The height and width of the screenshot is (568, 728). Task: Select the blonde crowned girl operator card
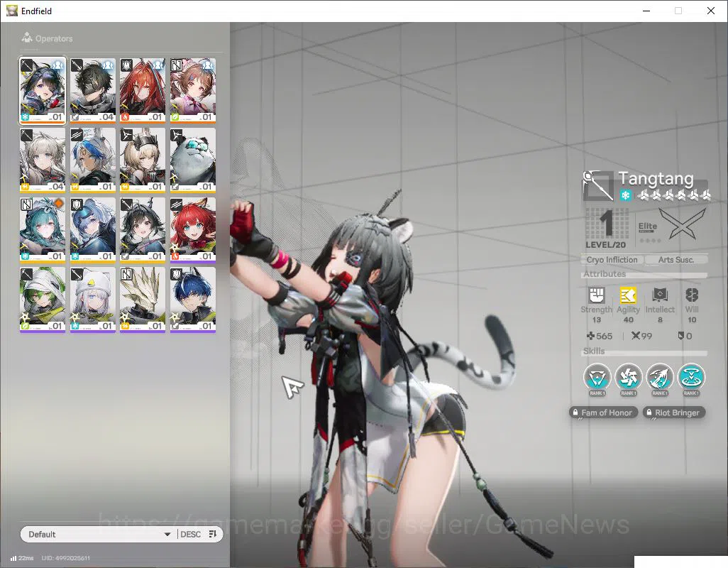tap(143, 160)
